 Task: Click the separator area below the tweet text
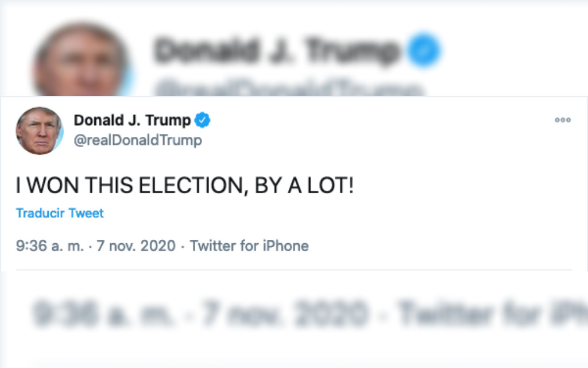[294, 270]
